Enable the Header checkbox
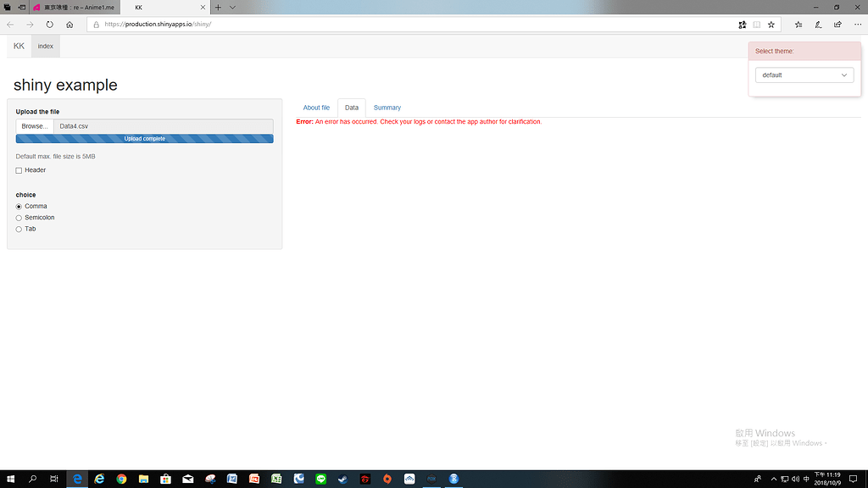868x488 pixels. click(x=19, y=170)
